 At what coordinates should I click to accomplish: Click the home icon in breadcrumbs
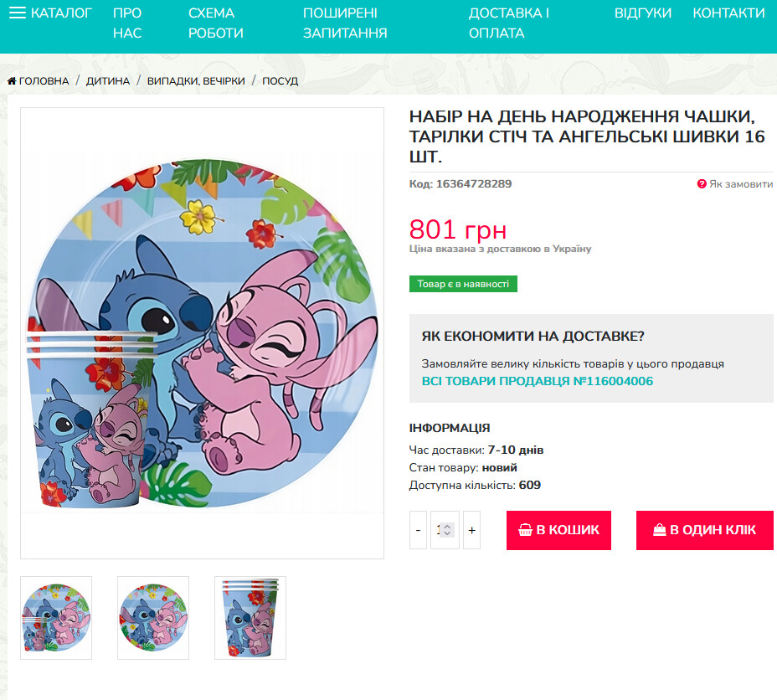click(12, 81)
